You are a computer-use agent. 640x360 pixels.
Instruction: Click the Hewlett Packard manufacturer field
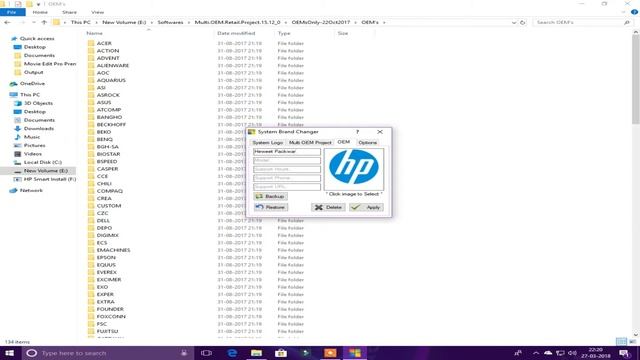point(287,151)
